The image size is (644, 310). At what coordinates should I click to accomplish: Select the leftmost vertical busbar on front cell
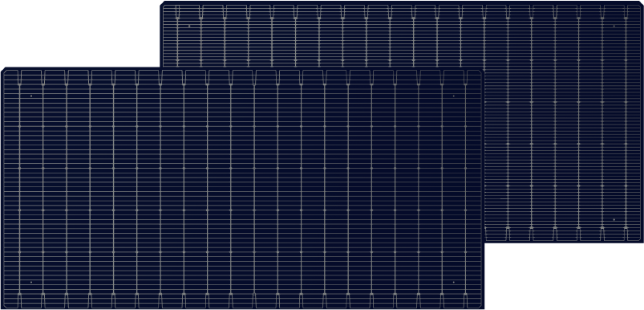[x=19, y=189]
